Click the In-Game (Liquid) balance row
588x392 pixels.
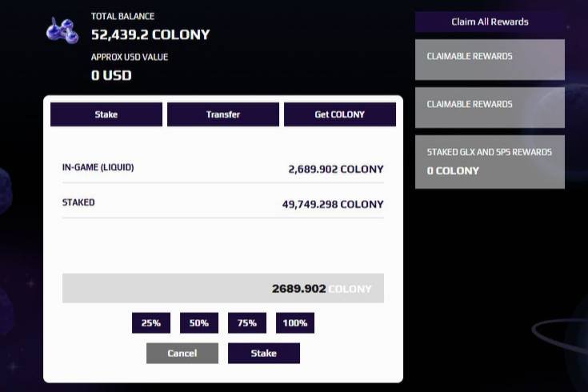(223, 169)
